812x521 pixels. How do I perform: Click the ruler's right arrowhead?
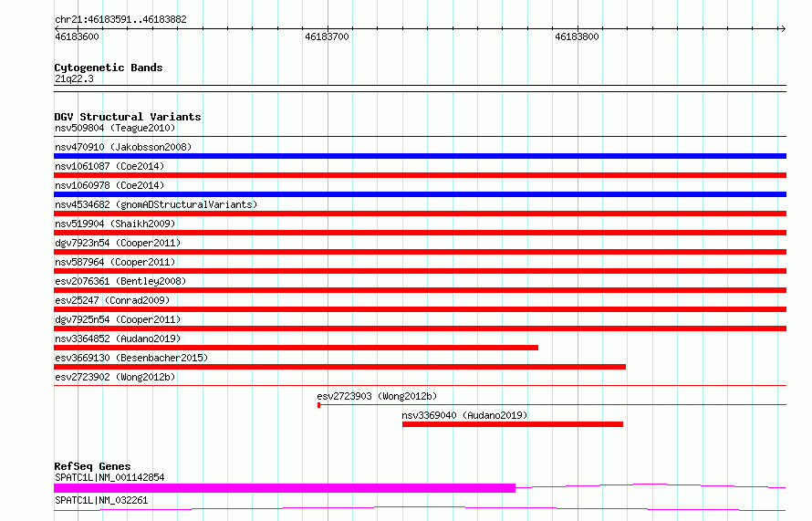click(783, 28)
